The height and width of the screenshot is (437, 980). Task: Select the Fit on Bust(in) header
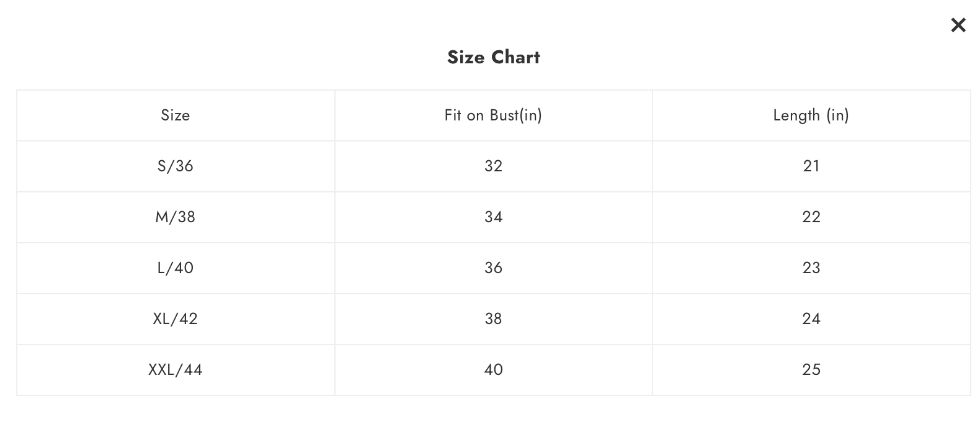494,115
